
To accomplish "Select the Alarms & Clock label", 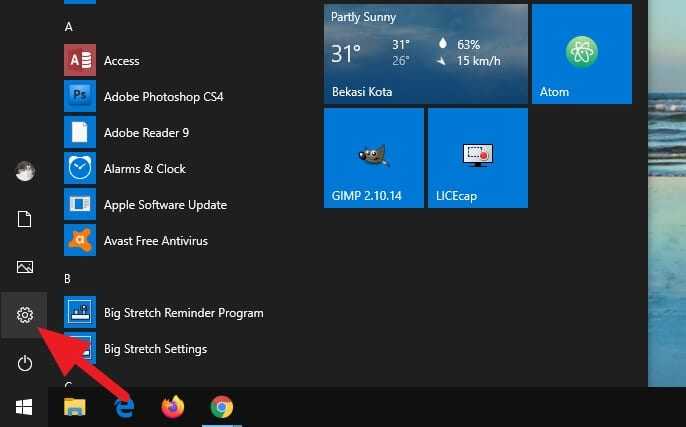I will [x=144, y=169].
